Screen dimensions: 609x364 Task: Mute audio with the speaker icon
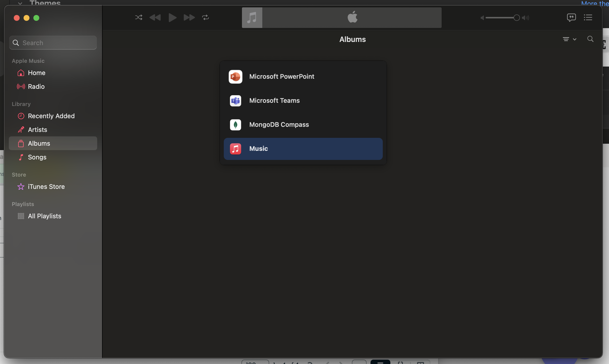(482, 18)
